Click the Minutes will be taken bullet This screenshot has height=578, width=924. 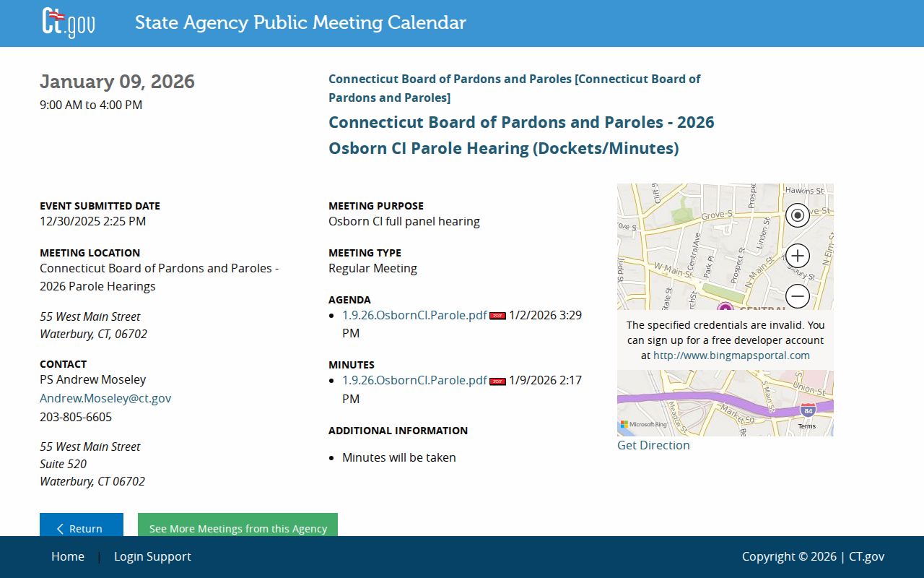[399, 457]
